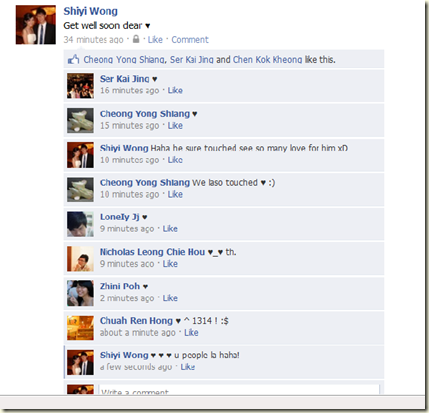This screenshot has width=429, height=413.
Task: Open Chuah Ren Hong's avatar image
Action: click(80, 328)
